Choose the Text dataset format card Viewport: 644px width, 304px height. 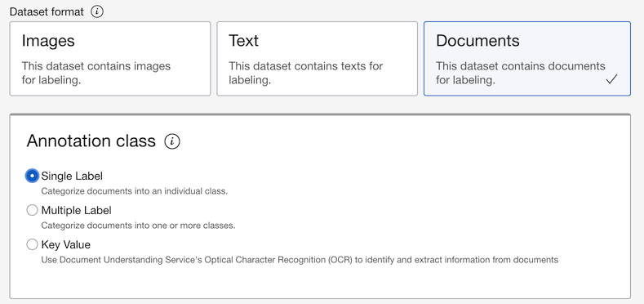(317, 59)
